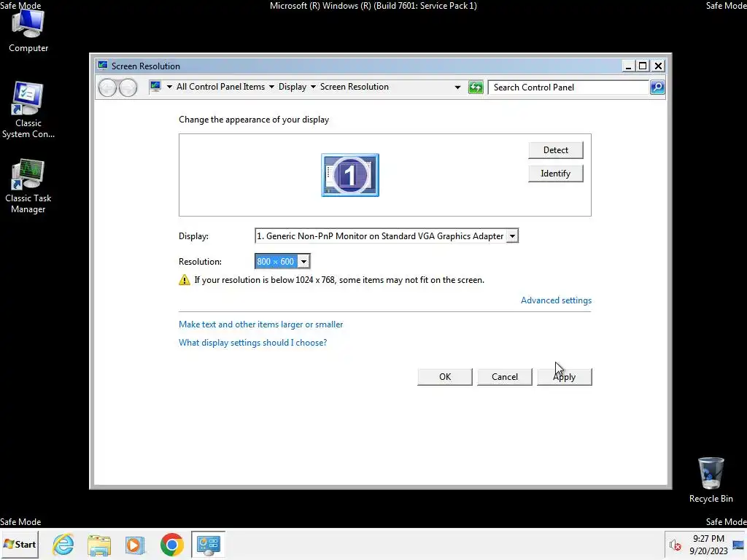The height and width of the screenshot is (560, 747).
Task: Open Windows Explorer folder on taskbar
Action: tap(99, 544)
